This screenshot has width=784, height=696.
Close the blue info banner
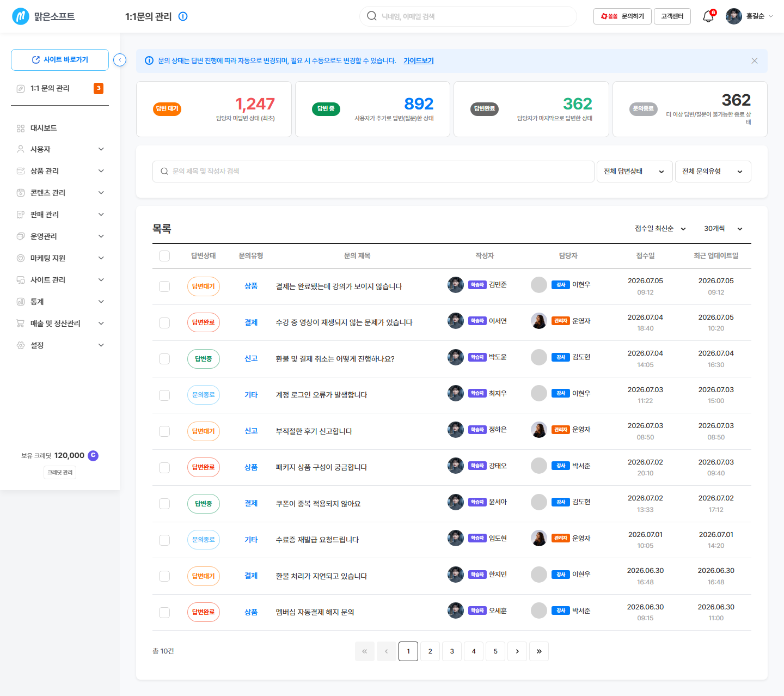tap(755, 61)
